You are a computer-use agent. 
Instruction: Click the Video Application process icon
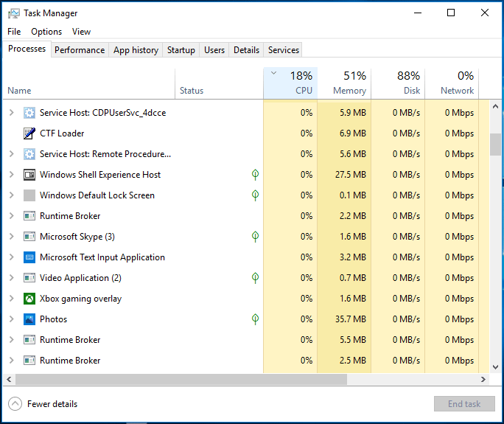[29, 278]
